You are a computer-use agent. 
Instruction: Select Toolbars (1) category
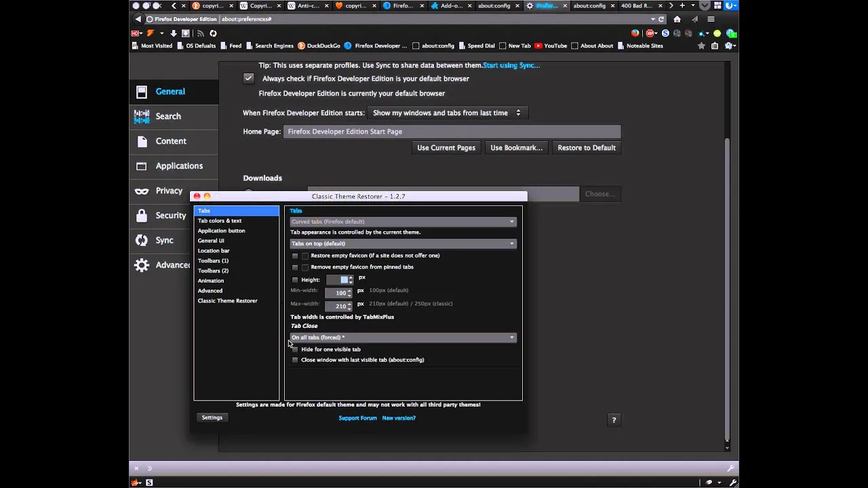[236, 261]
